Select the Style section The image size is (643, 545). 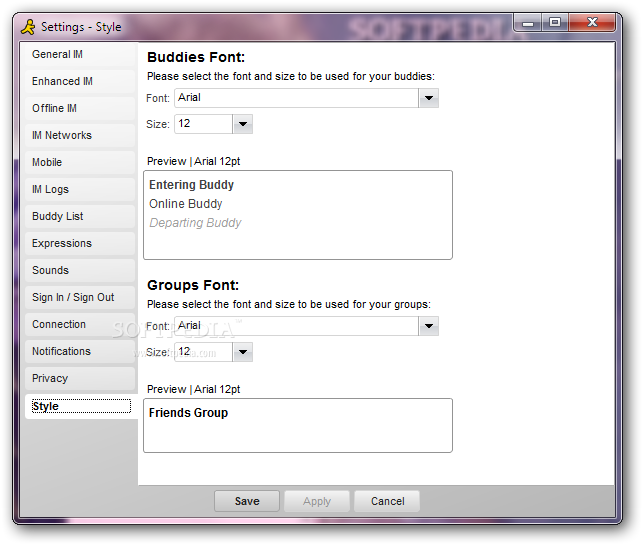click(81, 406)
